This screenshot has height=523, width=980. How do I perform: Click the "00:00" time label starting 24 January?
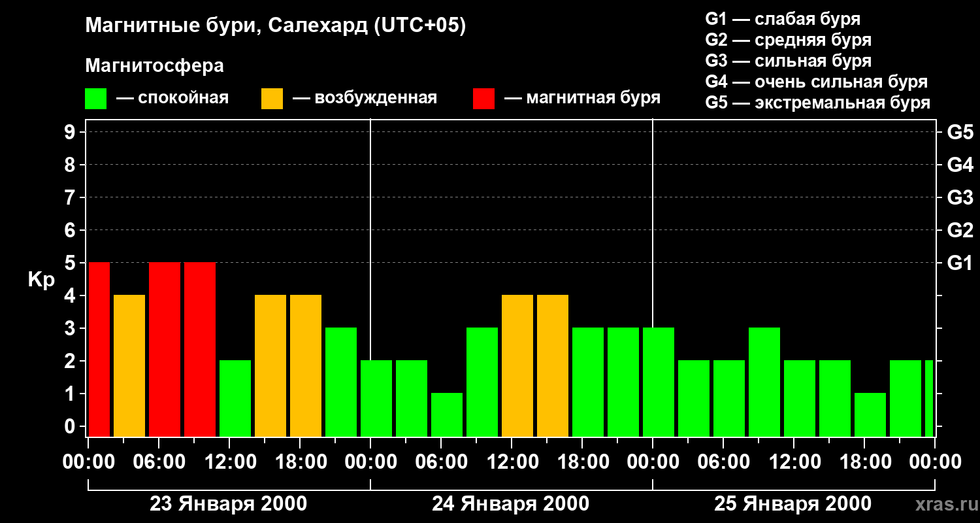370,462
